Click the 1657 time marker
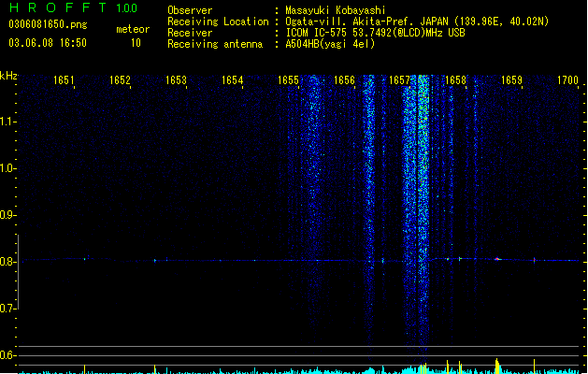This screenshot has height=374, width=588. pyautogui.click(x=400, y=80)
